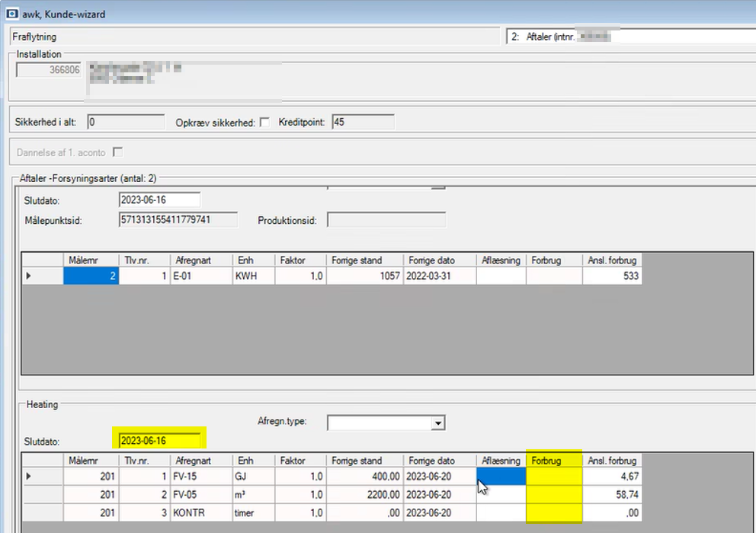Click the Ansl. forbrug cell 58,74
This screenshot has height=533, width=756.
(612, 494)
